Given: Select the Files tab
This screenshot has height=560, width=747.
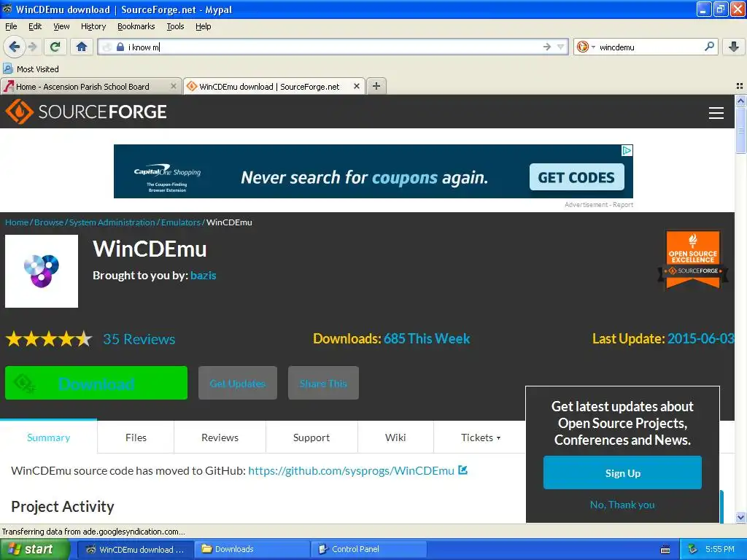Looking at the screenshot, I should (136, 437).
